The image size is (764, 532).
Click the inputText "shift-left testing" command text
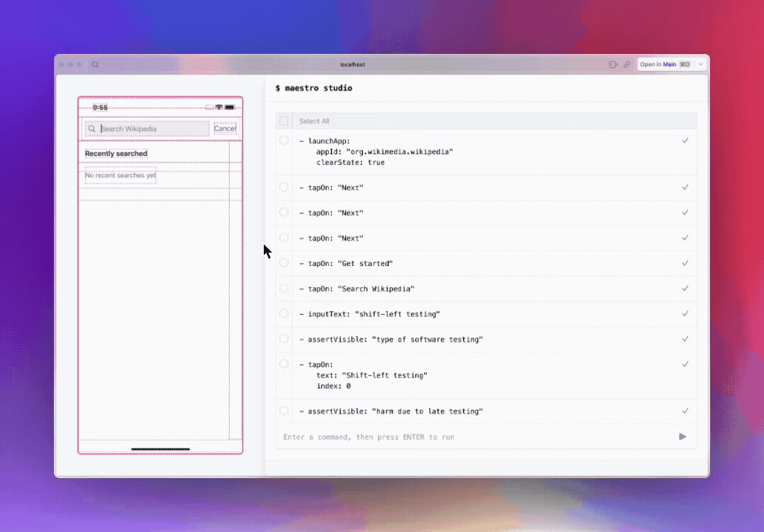click(369, 314)
